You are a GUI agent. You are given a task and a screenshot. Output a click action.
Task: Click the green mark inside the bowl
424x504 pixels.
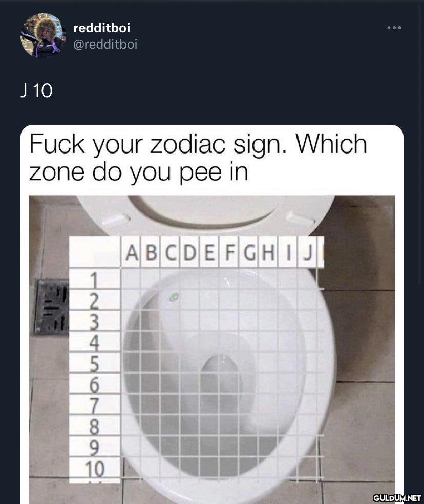[174, 297]
